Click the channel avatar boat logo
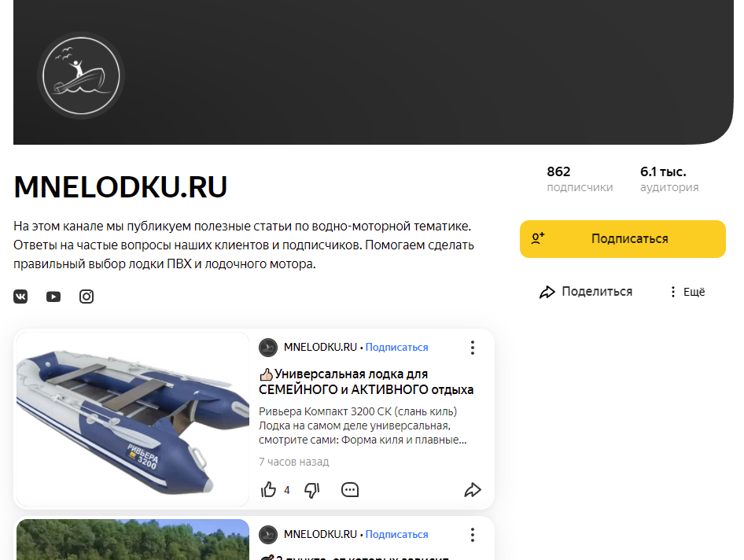744x560 pixels. point(81,76)
